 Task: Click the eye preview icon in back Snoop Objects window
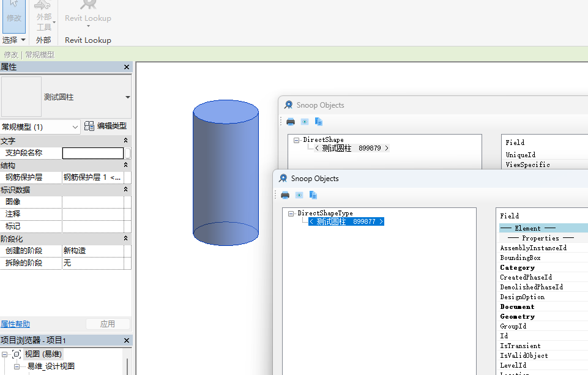[305, 122]
